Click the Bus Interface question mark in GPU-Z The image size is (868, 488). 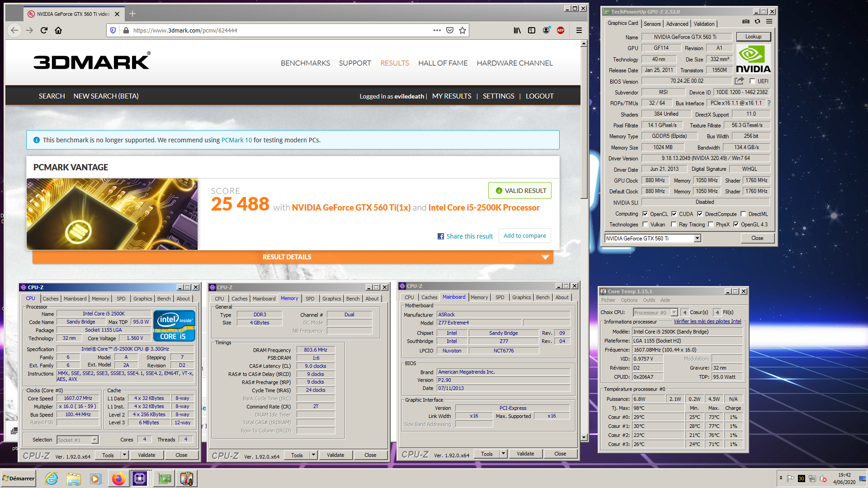point(769,103)
